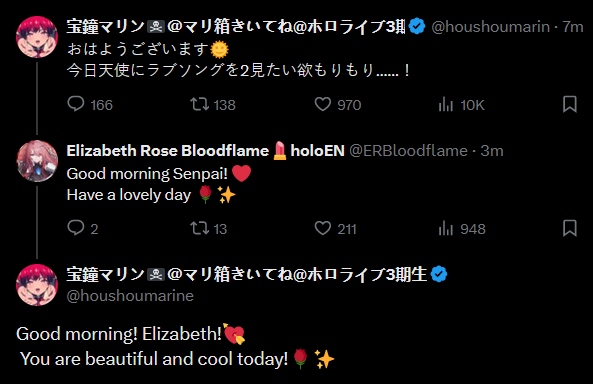Click the 7m timestamp on Marine's tweet
The image size is (593, 384).
(573, 27)
